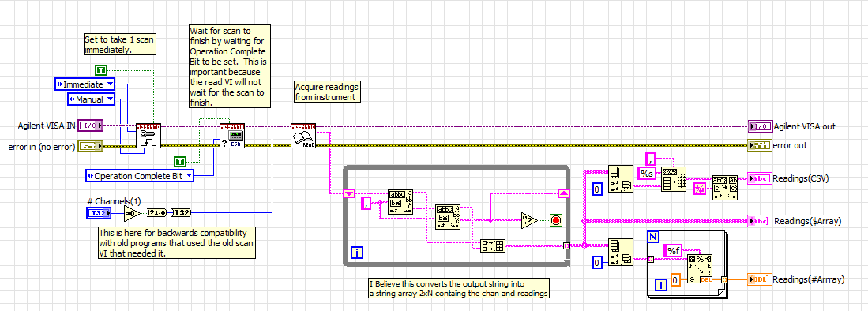Select the Array To Spreadsheet String node
868x311 pixels.
pyautogui.click(x=674, y=178)
